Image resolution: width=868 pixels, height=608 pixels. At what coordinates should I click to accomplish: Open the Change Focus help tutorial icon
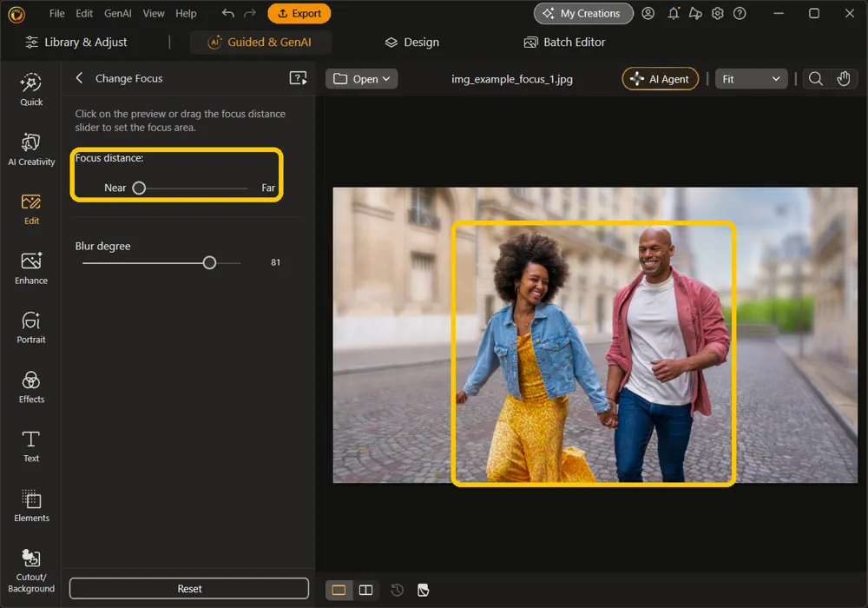tap(298, 78)
